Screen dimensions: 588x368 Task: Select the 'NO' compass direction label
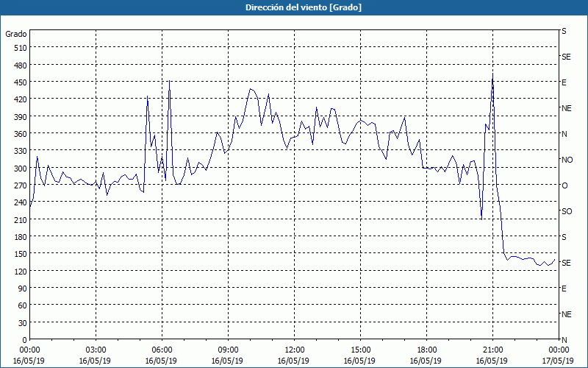(567, 160)
